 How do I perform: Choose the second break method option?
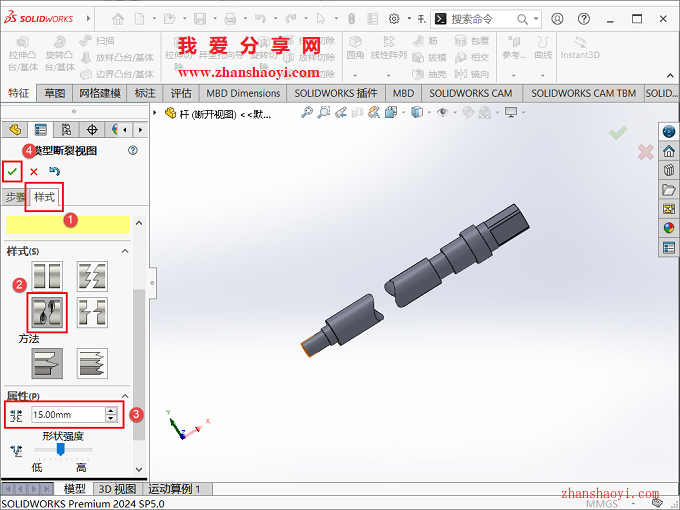(x=92, y=363)
